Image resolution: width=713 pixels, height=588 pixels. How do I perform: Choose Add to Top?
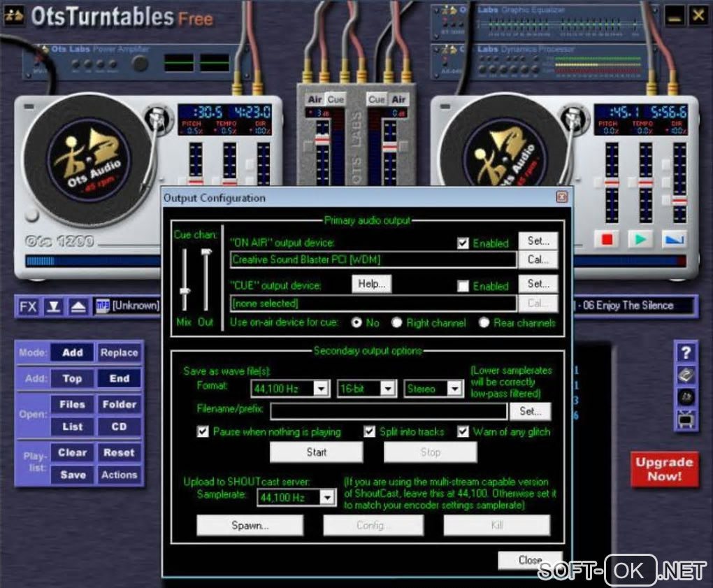[x=72, y=378]
